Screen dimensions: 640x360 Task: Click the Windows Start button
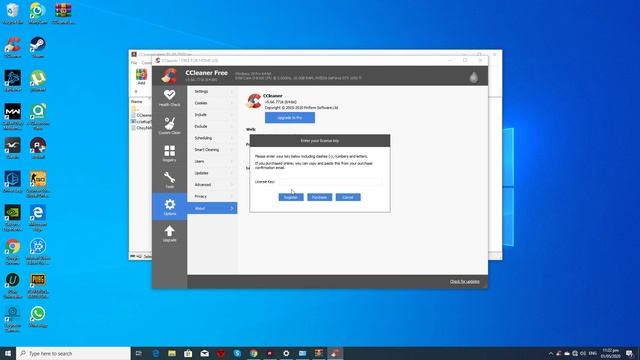point(8,353)
